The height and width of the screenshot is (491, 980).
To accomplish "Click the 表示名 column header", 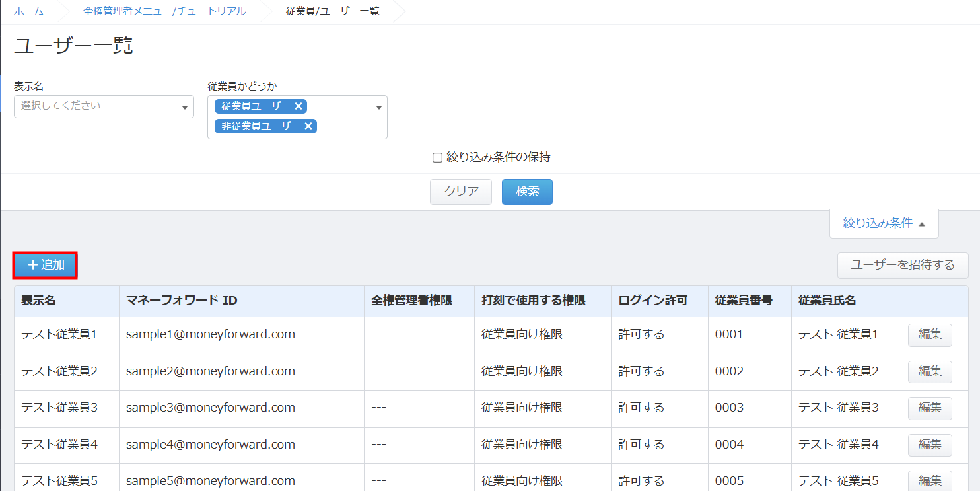I will tap(38, 301).
